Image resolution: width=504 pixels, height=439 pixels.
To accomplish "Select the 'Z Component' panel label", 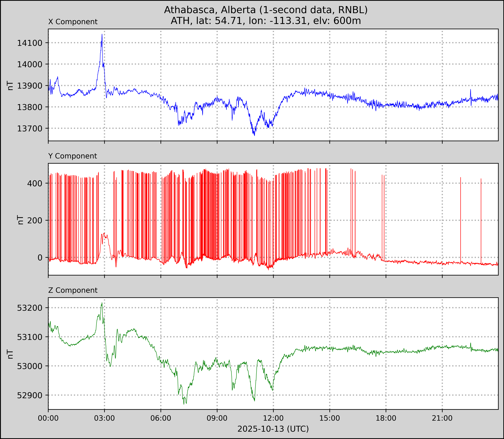I will [73, 290].
